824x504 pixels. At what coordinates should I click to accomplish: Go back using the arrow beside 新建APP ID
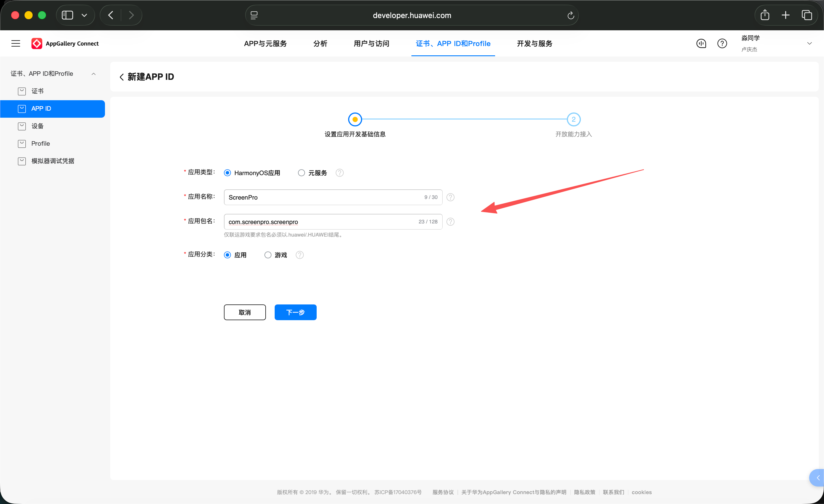[x=122, y=77]
